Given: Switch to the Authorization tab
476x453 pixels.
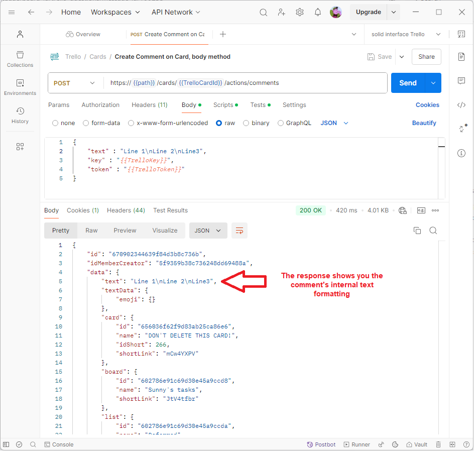Looking at the screenshot, I should pos(101,105).
